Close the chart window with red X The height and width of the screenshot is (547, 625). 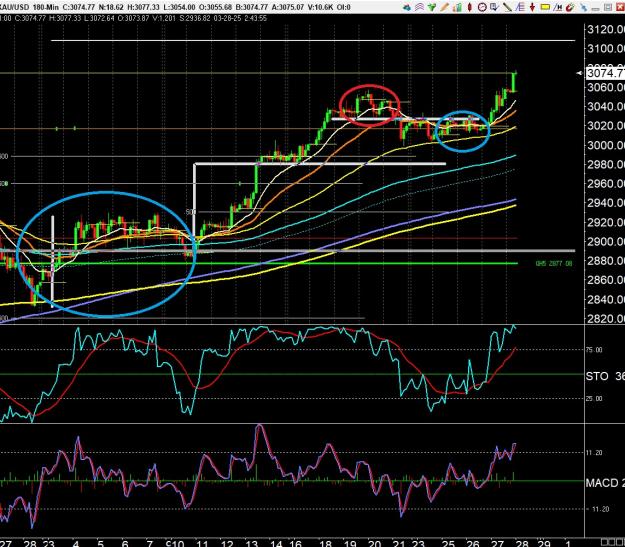click(620, 7)
